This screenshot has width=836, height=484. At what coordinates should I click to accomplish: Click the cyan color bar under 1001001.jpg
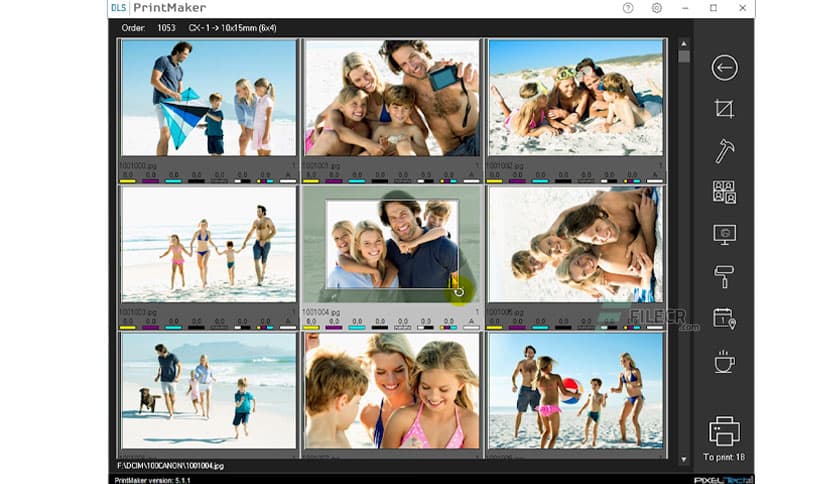pyautogui.click(x=357, y=181)
